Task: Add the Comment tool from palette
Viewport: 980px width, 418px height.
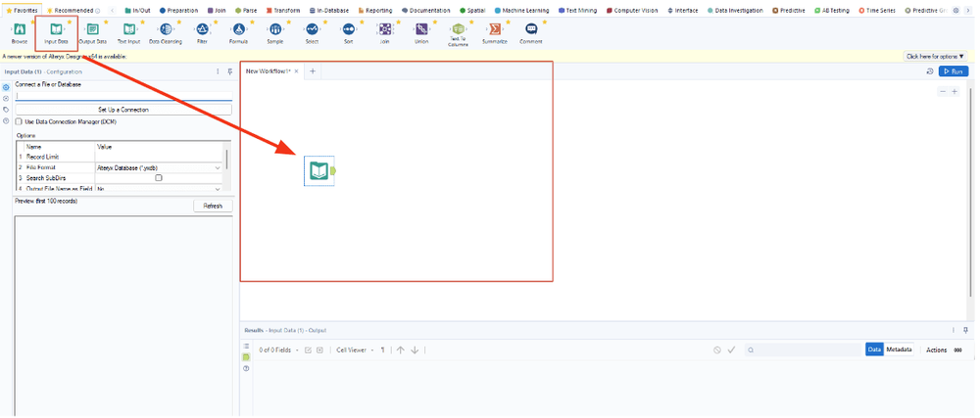Action: pyautogui.click(x=531, y=30)
